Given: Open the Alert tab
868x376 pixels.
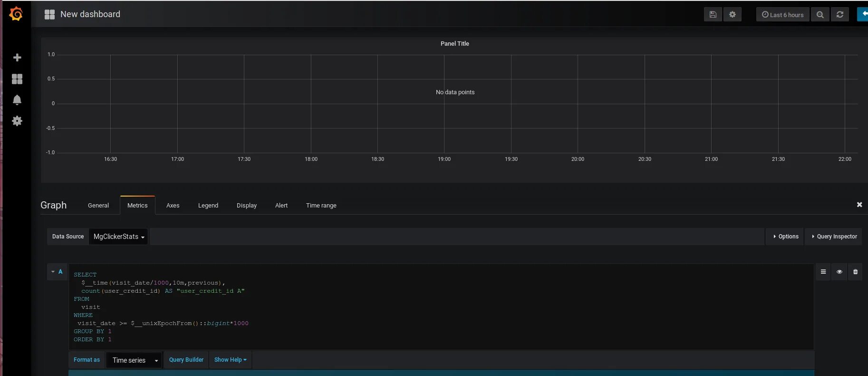Looking at the screenshot, I should 281,206.
